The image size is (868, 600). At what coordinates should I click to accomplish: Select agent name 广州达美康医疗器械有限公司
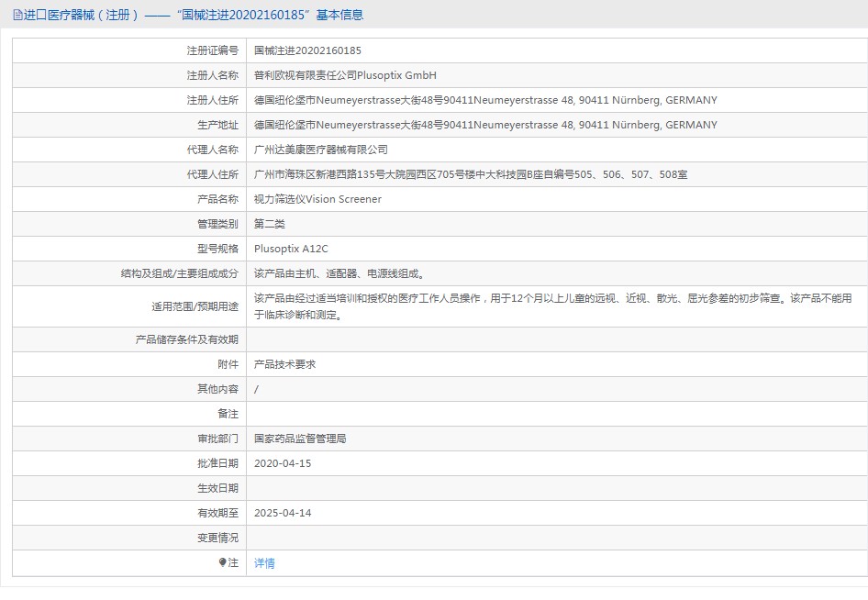click(x=321, y=150)
